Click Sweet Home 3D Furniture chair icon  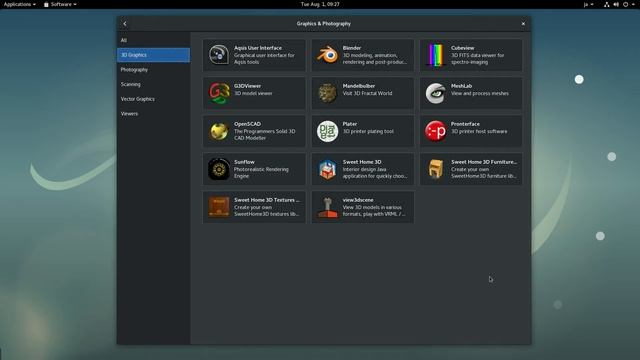coord(436,169)
